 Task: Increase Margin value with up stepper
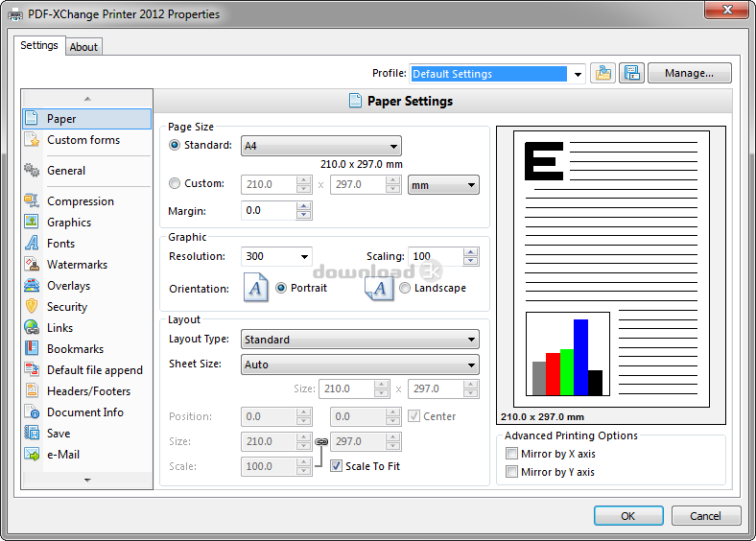point(303,206)
